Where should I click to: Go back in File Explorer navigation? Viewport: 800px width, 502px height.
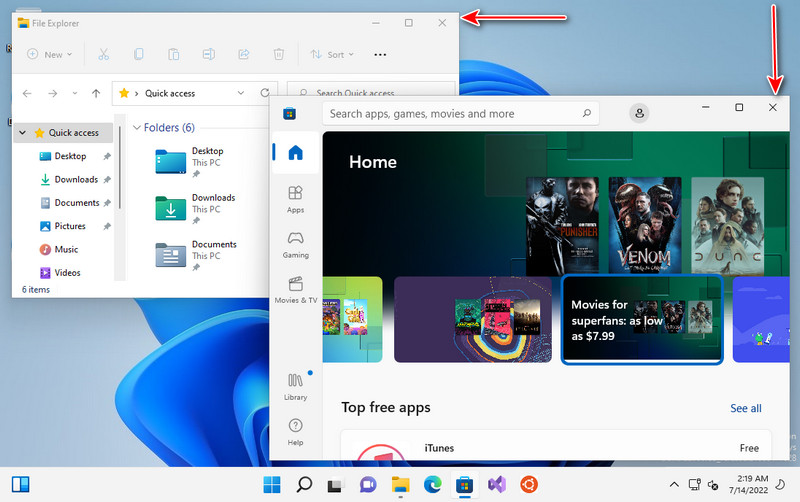[x=27, y=93]
